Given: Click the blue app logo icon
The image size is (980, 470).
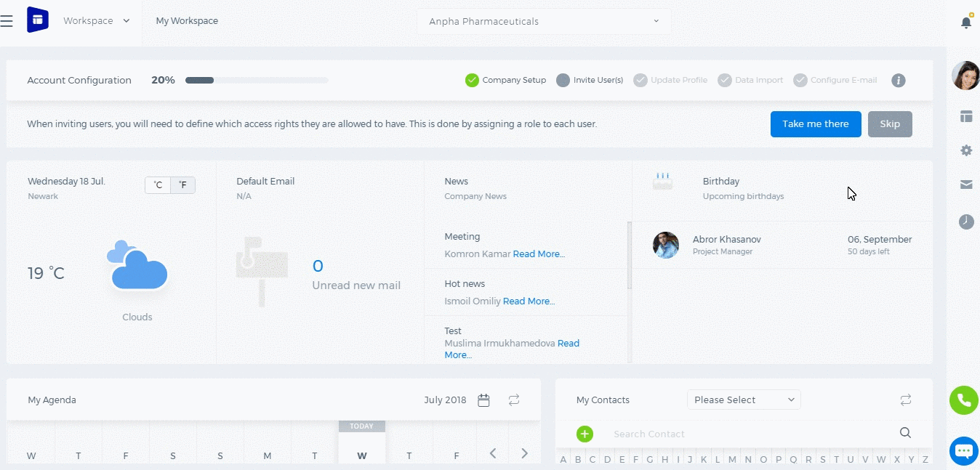Looking at the screenshot, I should pos(38,20).
